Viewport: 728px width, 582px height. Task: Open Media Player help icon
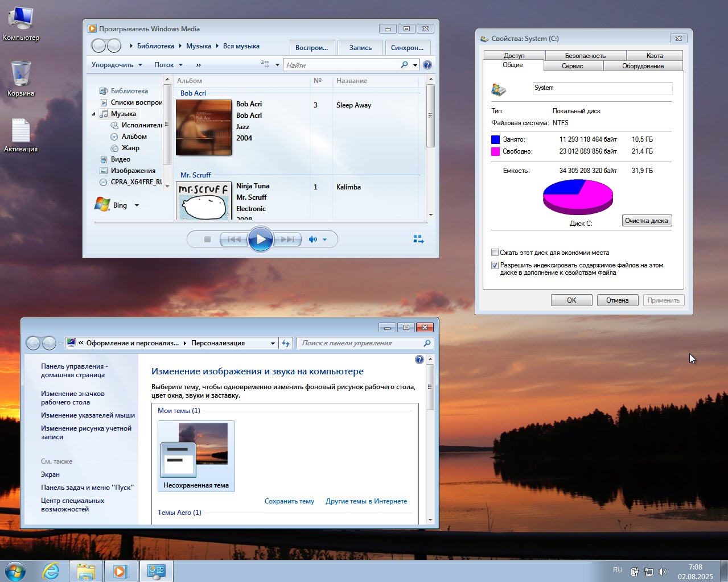(427, 65)
